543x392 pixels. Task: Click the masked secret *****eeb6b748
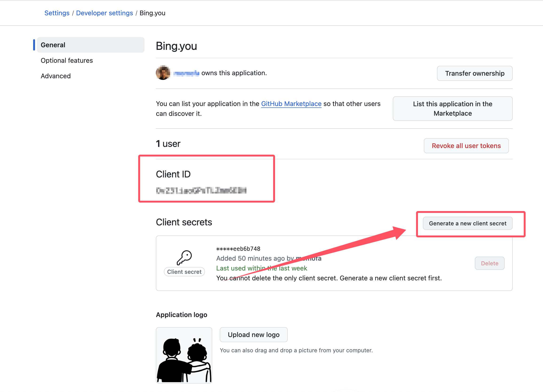(238, 249)
